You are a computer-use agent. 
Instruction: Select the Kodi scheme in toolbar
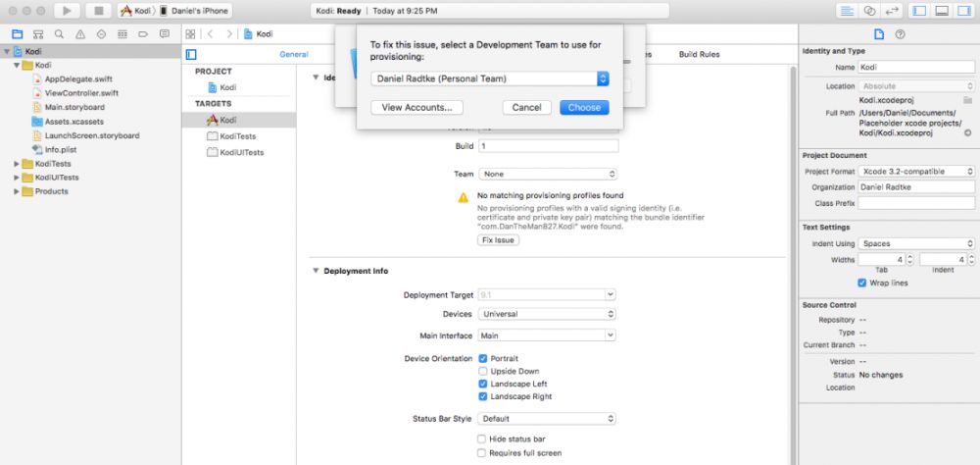click(x=137, y=11)
